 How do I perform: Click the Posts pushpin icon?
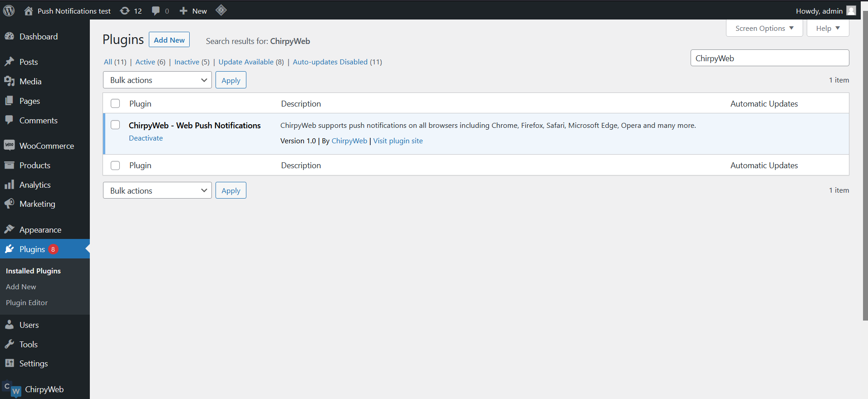(x=10, y=62)
